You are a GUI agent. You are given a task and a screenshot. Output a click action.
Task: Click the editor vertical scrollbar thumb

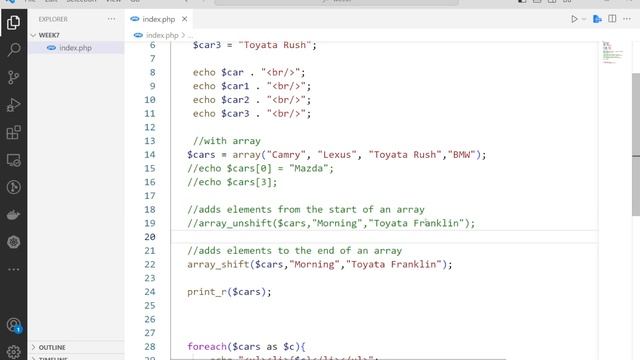[x=636, y=145]
